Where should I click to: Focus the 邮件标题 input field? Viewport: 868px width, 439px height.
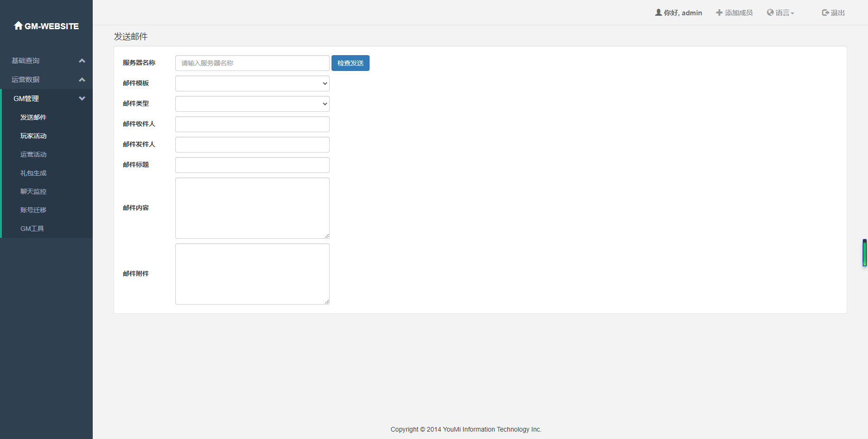252,165
